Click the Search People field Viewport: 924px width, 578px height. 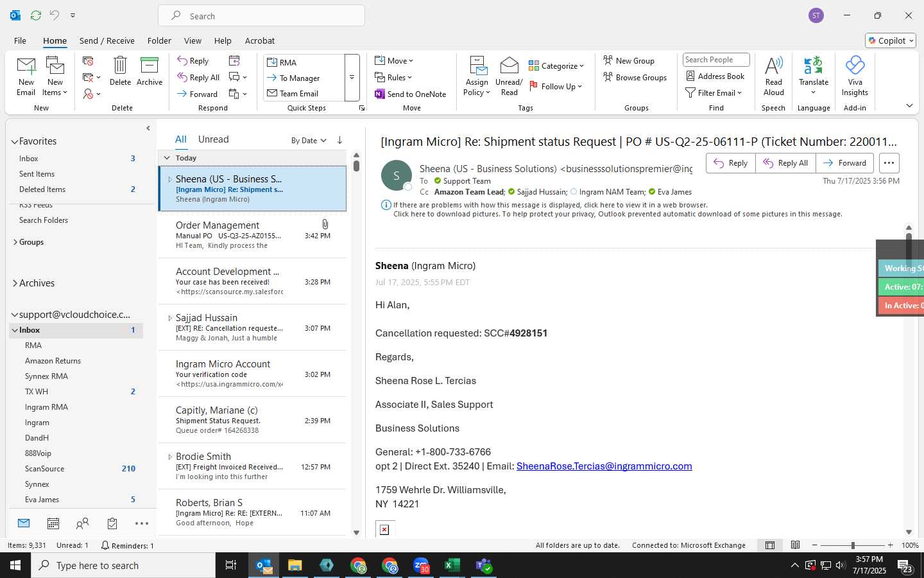(716, 60)
